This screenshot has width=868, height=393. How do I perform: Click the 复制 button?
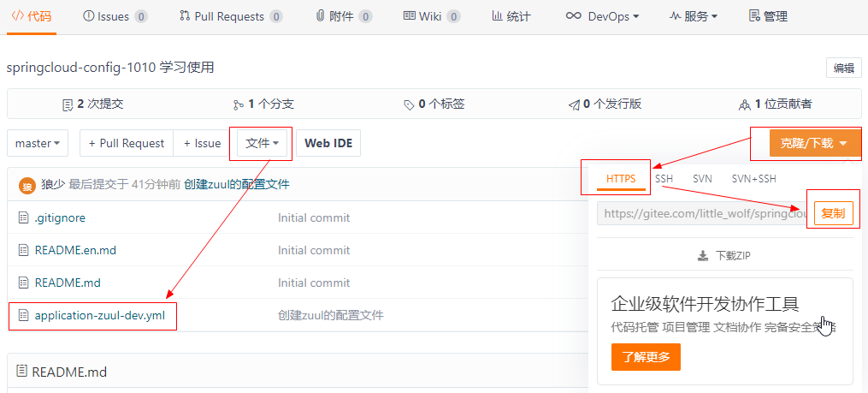833,213
